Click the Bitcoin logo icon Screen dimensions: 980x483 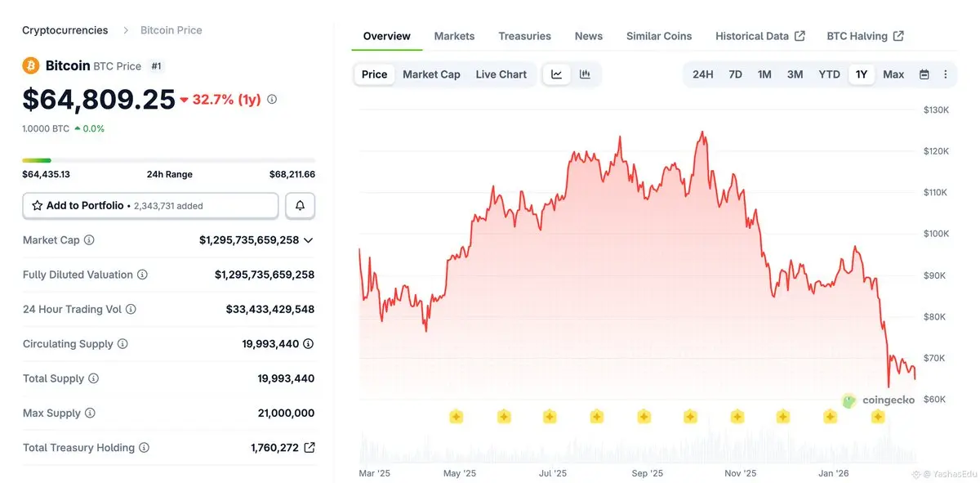pos(31,65)
